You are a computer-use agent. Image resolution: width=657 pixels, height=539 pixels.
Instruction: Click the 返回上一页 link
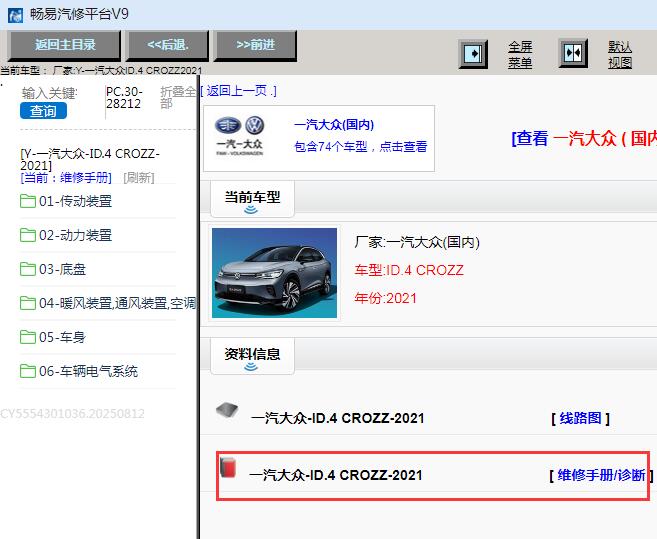click(x=238, y=91)
